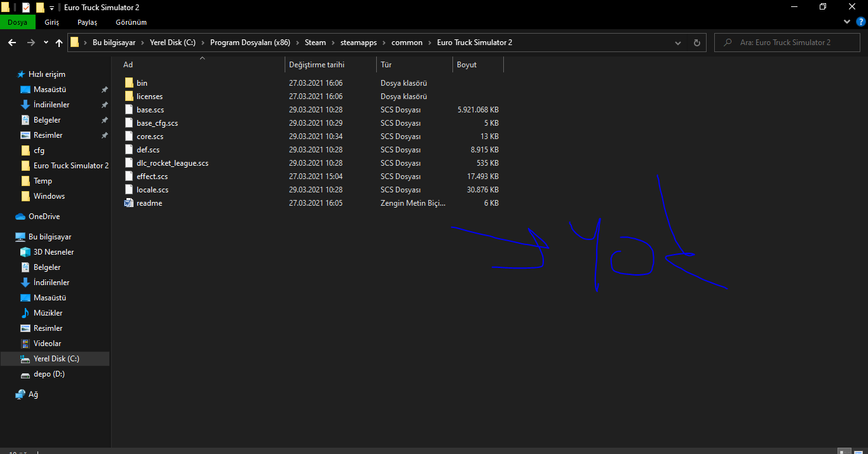This screenshot has height=454, width=868.
Task: Click 27.03.2021 15:04 date of effect.scs
Action: (316, 177)
